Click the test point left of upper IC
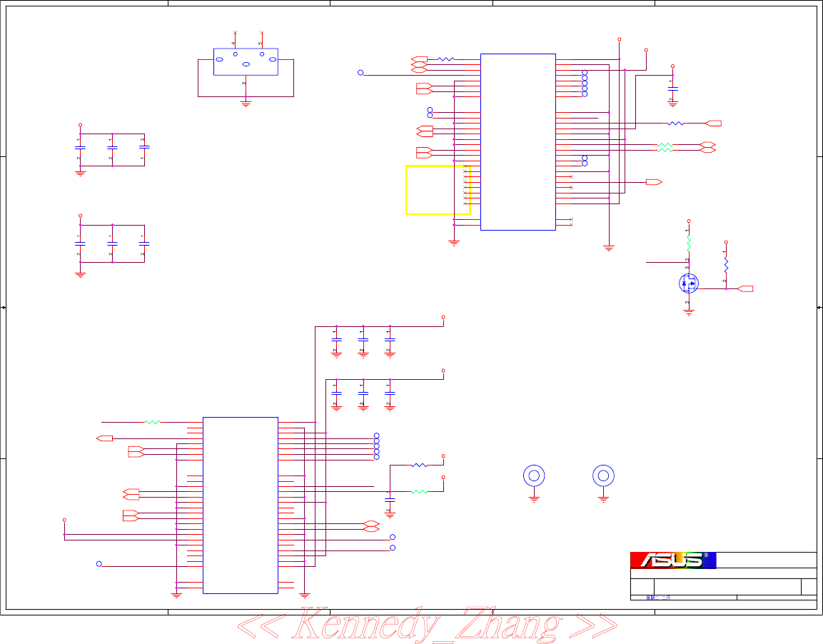The image size is (823, 644). tap(360, 72)
